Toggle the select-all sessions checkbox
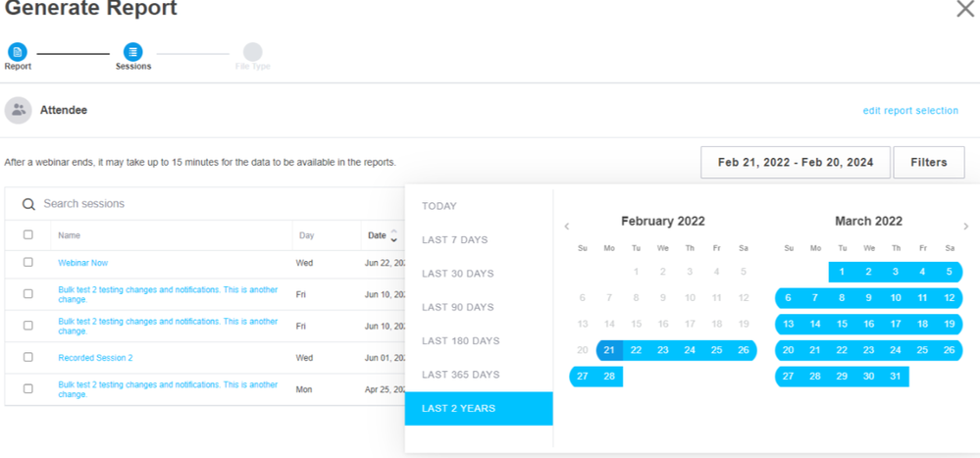The image size is (980, 458). (x=28, y=235)
